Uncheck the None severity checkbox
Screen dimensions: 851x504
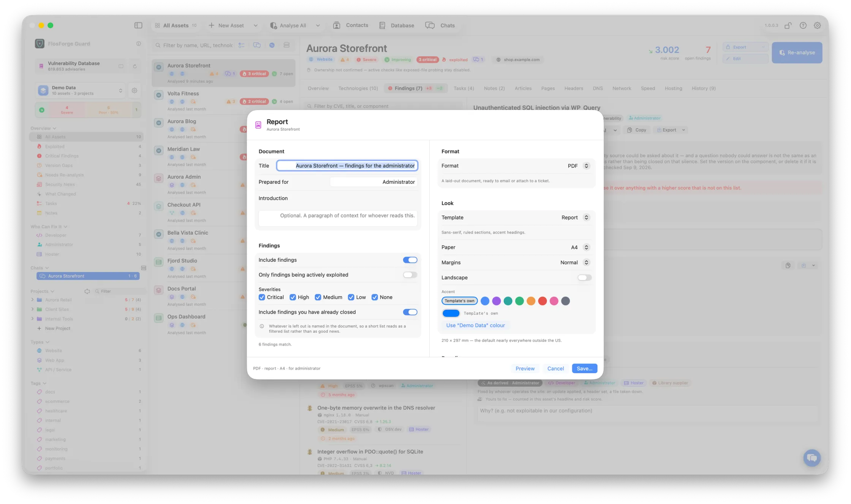click(x=375, y=297)
